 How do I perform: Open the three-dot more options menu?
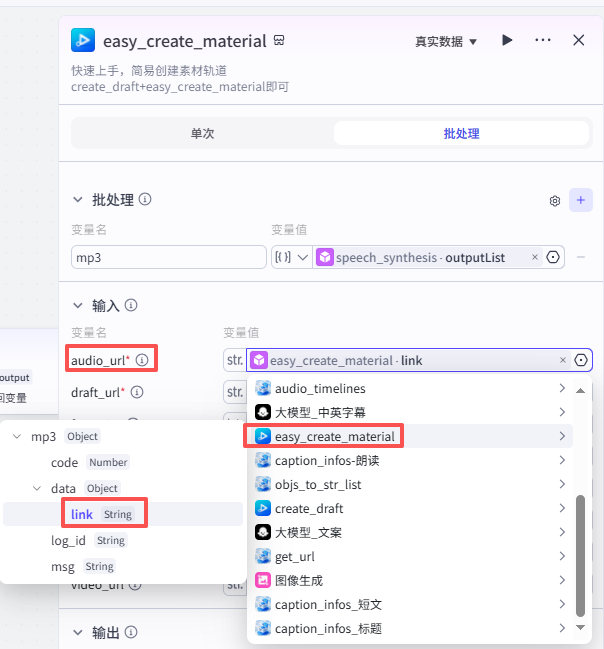(x=543, y=41)
